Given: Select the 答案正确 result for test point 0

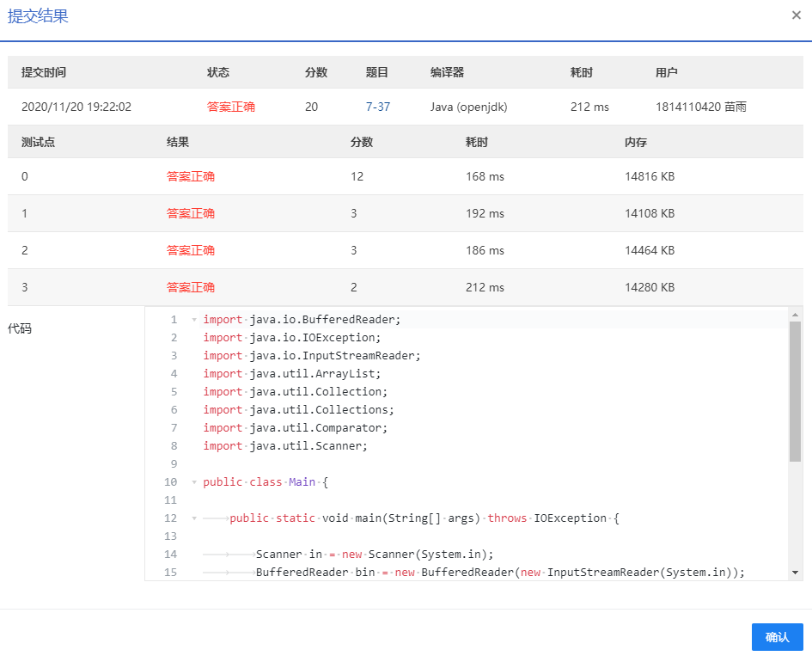Looking at the screenshot, I should pos(191,176).
